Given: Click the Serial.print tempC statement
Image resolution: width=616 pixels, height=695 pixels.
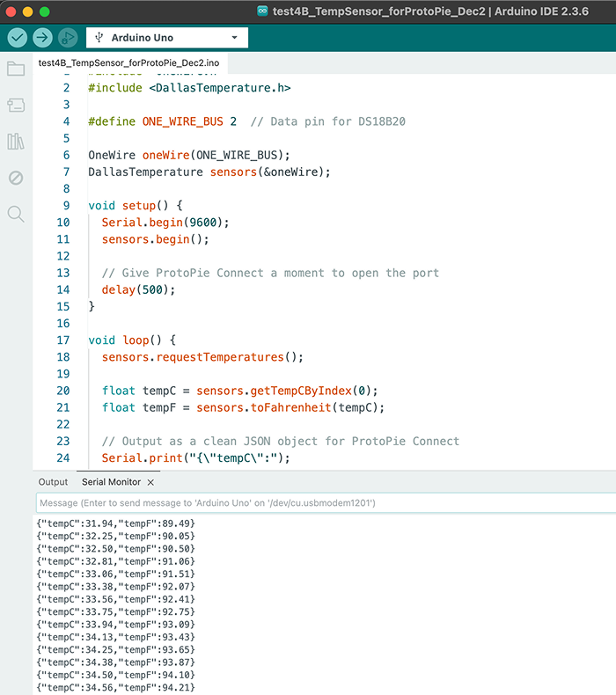Looking at the screenshot, I should point(195,458).
